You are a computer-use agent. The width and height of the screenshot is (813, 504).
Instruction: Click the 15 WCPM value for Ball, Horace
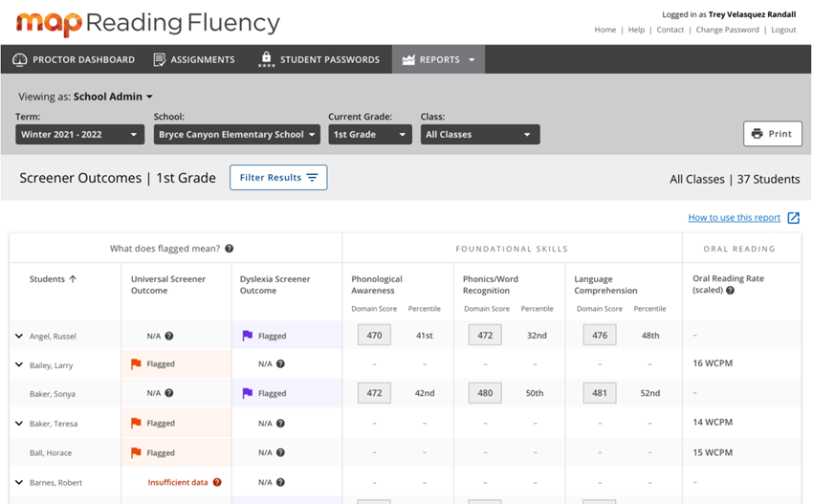pyautogui.click(x=713, y=452)
